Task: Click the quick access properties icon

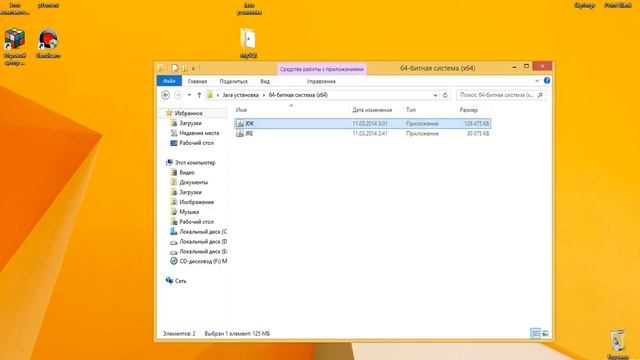Action: point(174,68)
